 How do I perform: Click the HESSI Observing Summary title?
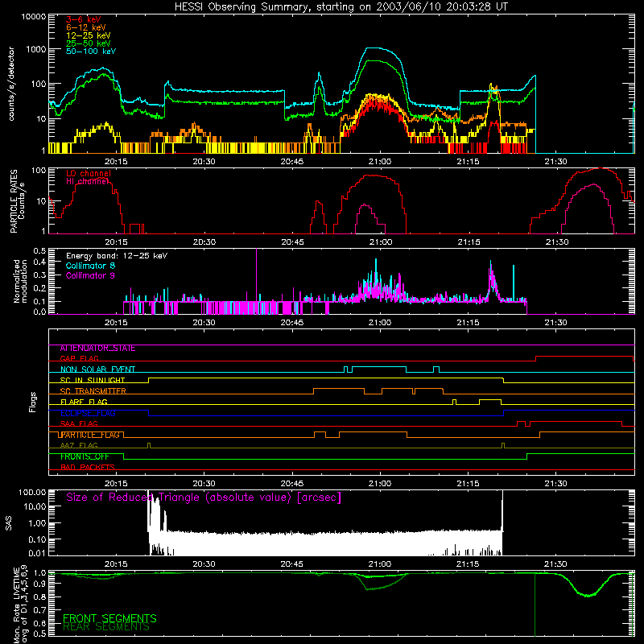341,6
